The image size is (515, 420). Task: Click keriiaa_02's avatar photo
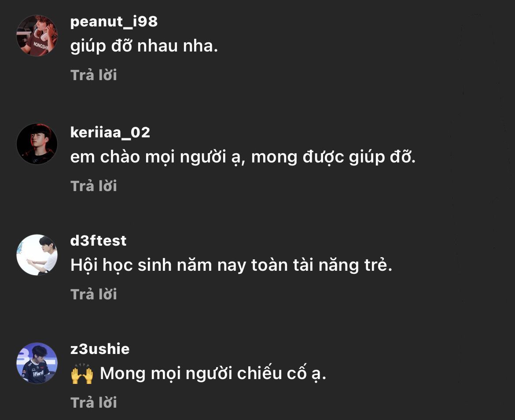pyautogui.click(x=37, y=144)
